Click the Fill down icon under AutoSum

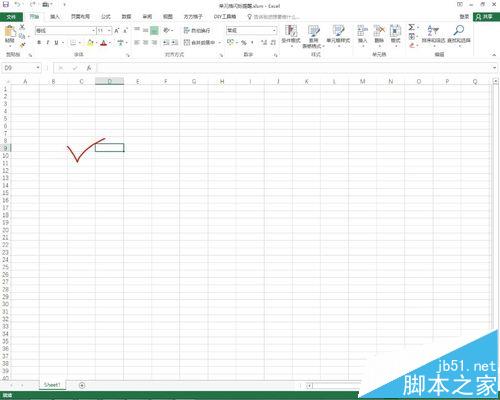[412, 36]
